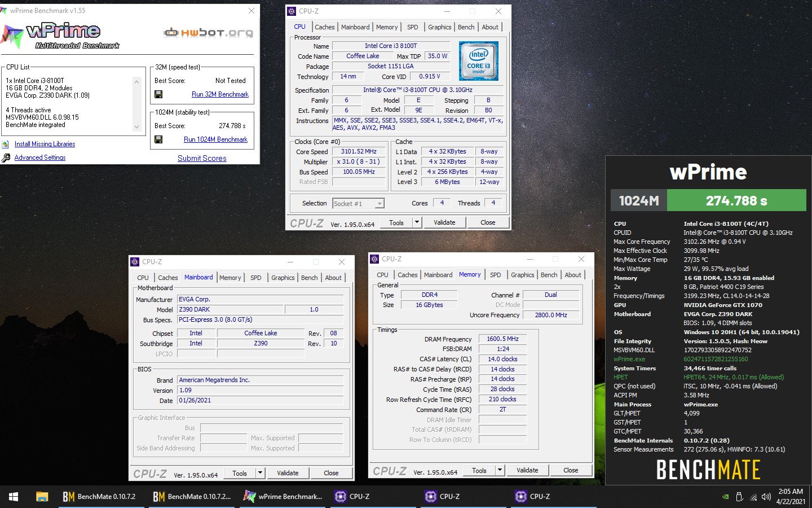Screen dimensions: 812x508
Task: Open Tools dropdown arrow in CPU tab window
Action: click(417, 222)
